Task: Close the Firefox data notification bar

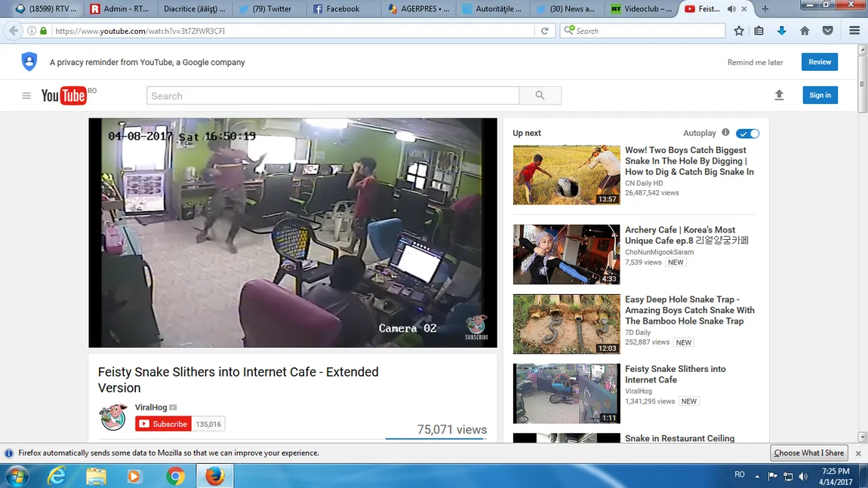Action: tap(858, 453)
